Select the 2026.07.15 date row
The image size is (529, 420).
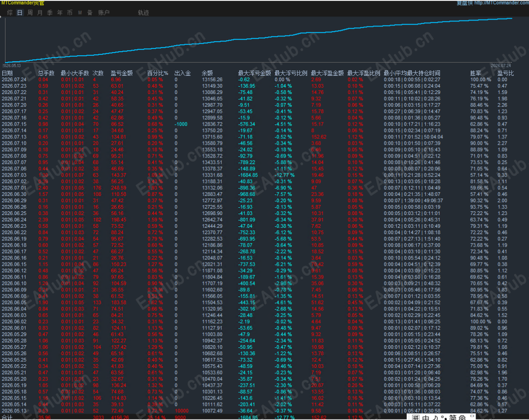tap(14, 124)
